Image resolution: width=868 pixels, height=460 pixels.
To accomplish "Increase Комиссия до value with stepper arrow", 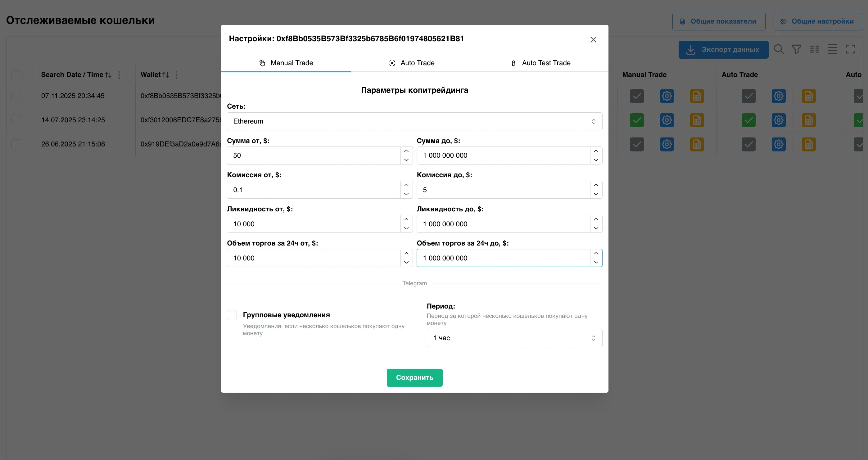I will [596, 185].
